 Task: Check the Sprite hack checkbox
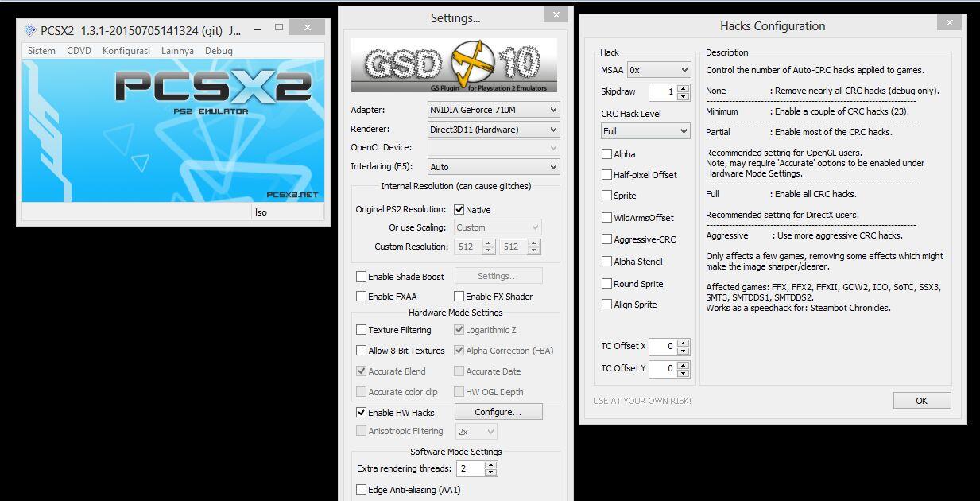coord(607,196)
